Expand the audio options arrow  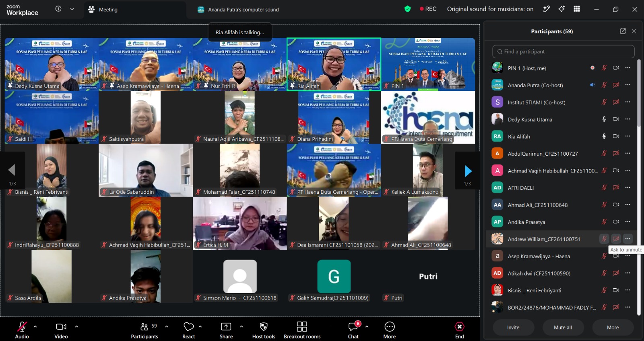35,327
